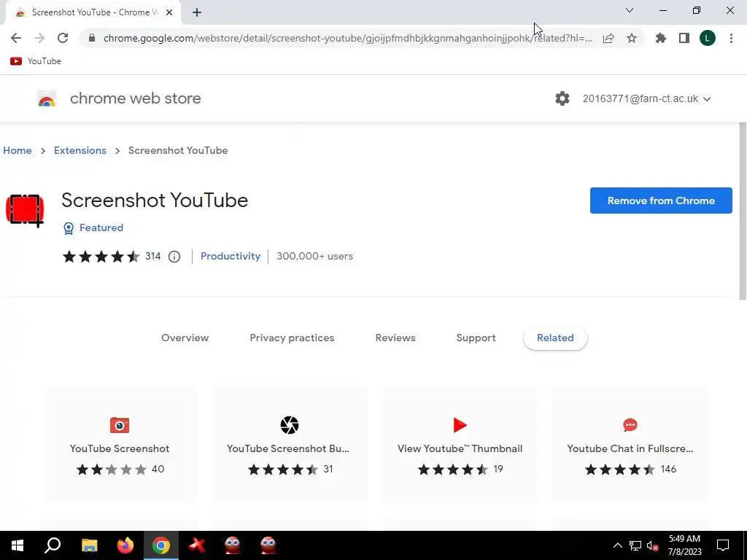Open Chrome side panel icon
Image resolution: width=747 pixels, height=560 pixels.
pos(684,38)
